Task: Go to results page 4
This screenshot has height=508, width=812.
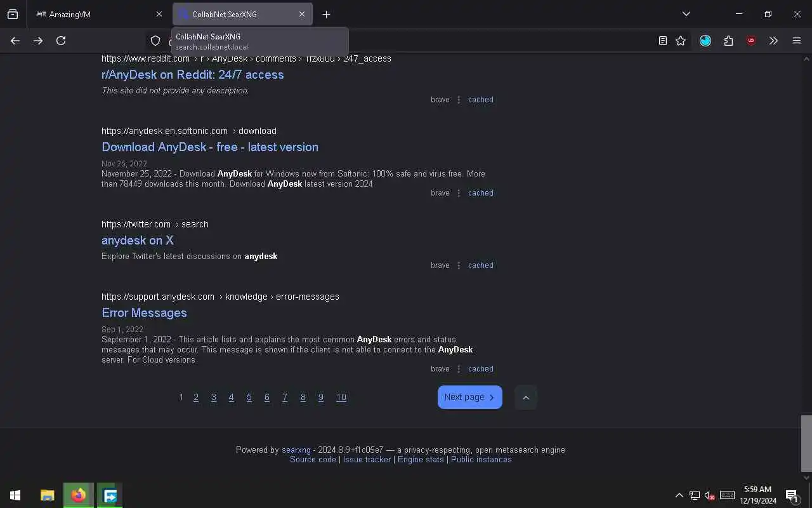Action: pyautogui.click(x=232, y=398)
